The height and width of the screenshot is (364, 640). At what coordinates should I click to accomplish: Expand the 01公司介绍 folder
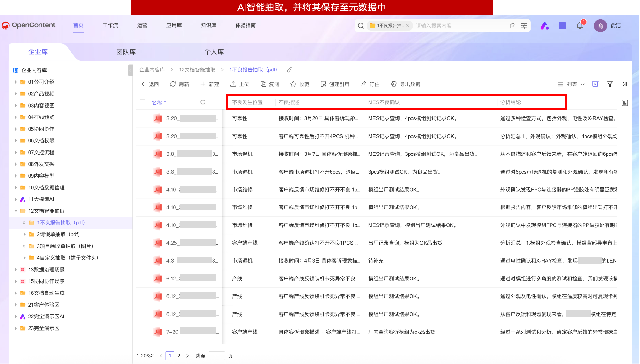[x=16, y=82]
